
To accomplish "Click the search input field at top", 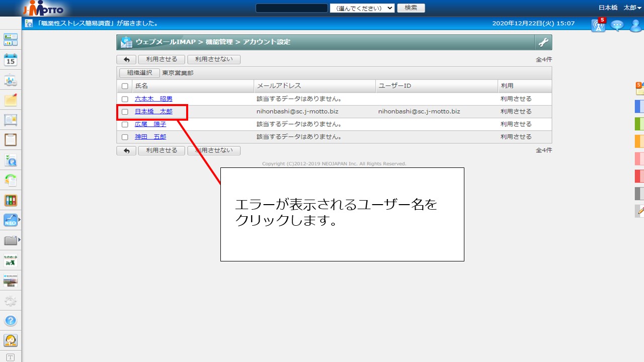I will [x=292, y=8].
